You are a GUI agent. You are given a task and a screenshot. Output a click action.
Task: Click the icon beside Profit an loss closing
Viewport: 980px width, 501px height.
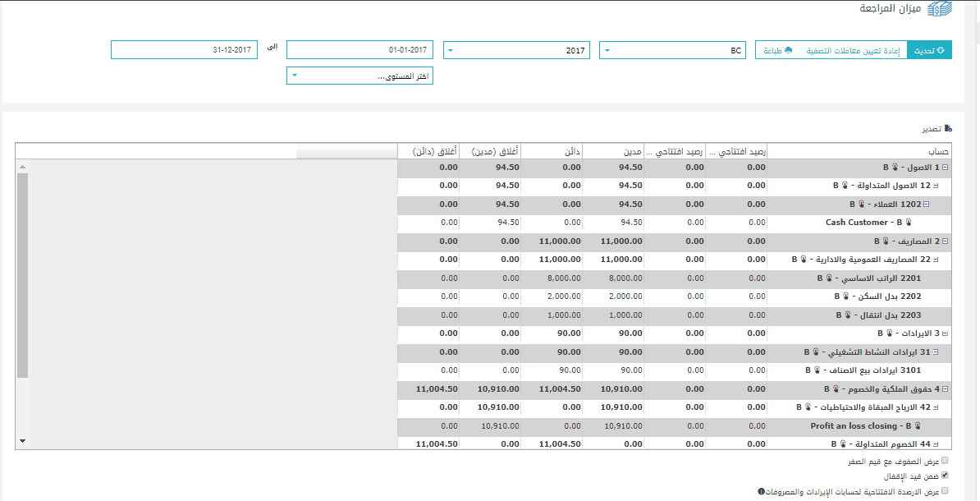(917, 426)
